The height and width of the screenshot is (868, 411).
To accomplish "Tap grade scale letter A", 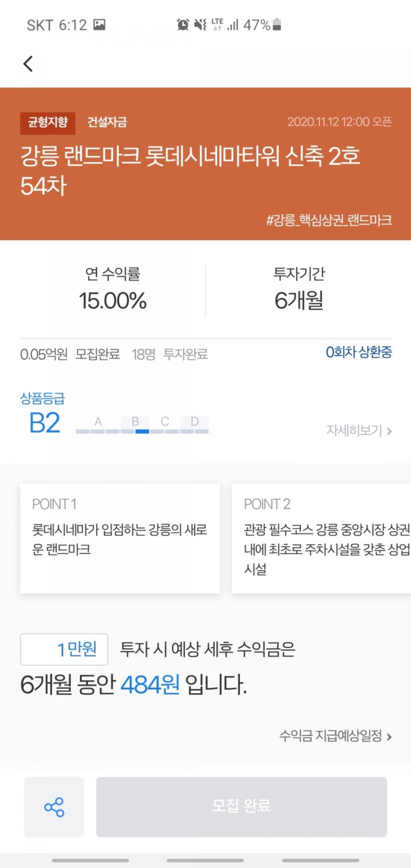I will pos(98,422).
